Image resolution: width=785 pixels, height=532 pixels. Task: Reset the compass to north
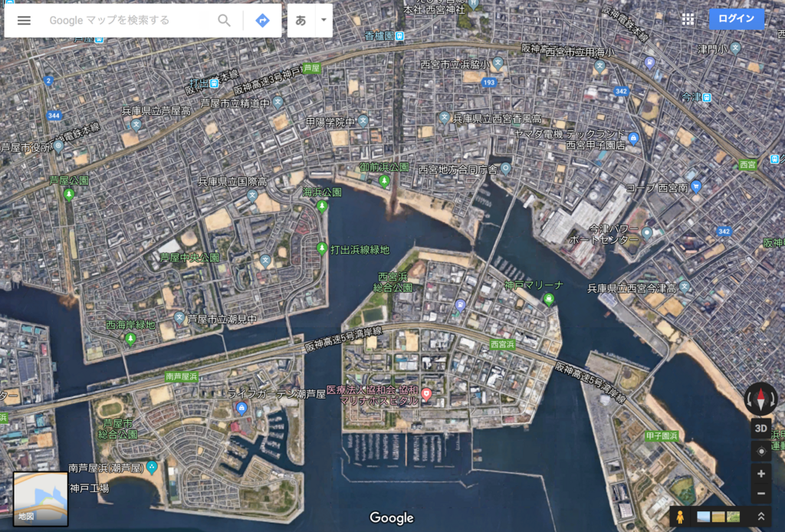click(761, 399)
